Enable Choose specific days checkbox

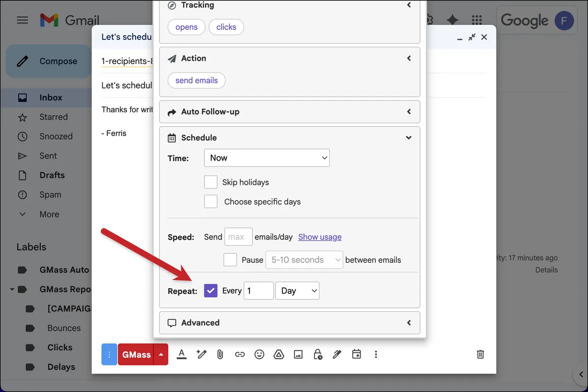coord(211,202)
